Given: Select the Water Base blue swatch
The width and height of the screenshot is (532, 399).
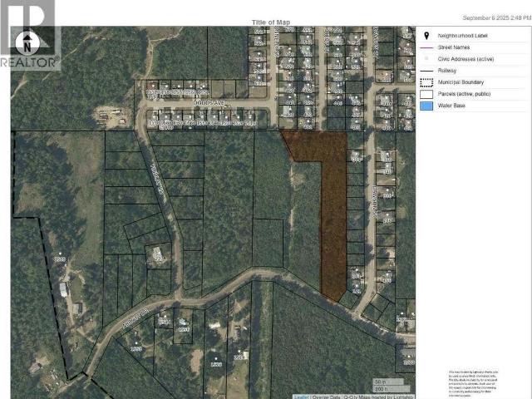Looking at the screenshot, I should click(427, 106).
